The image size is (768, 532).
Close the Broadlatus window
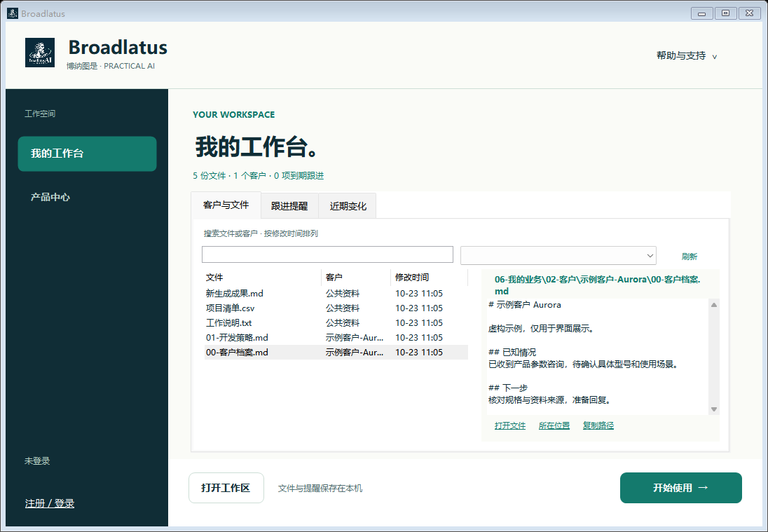click(x=749, y=13)
